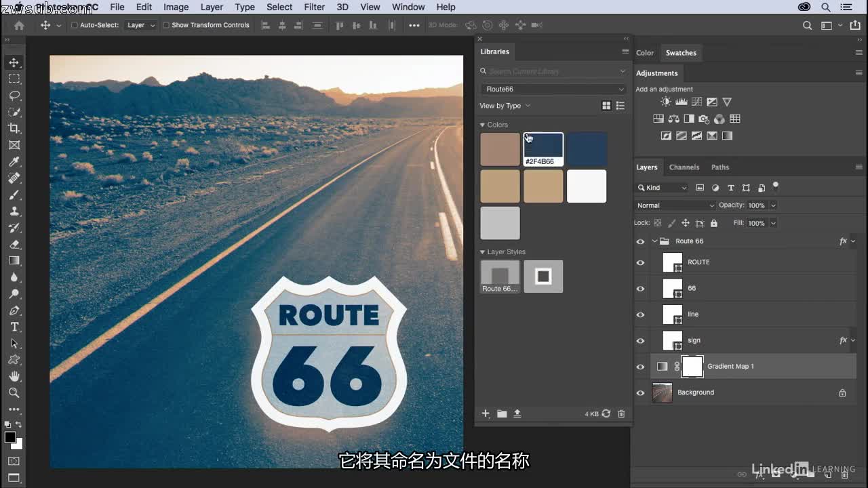
Task: Switch to the Channels tab
Action: (x=684, y=167)
